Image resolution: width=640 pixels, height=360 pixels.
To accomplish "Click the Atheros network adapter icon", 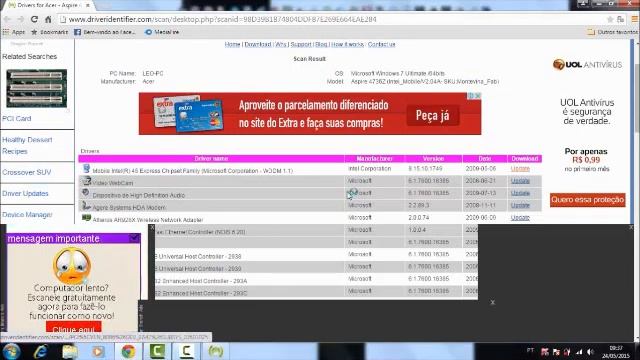I will (x=86, y=218).
